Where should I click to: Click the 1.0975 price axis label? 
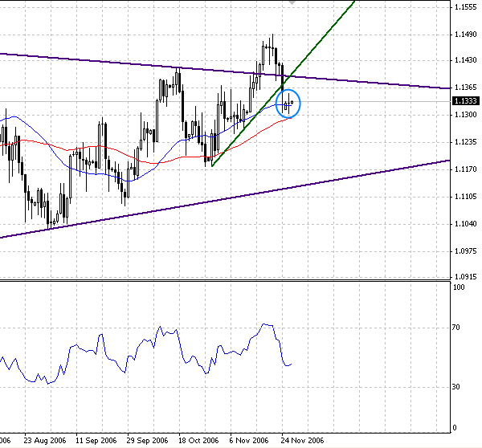[x=465, y=251]
